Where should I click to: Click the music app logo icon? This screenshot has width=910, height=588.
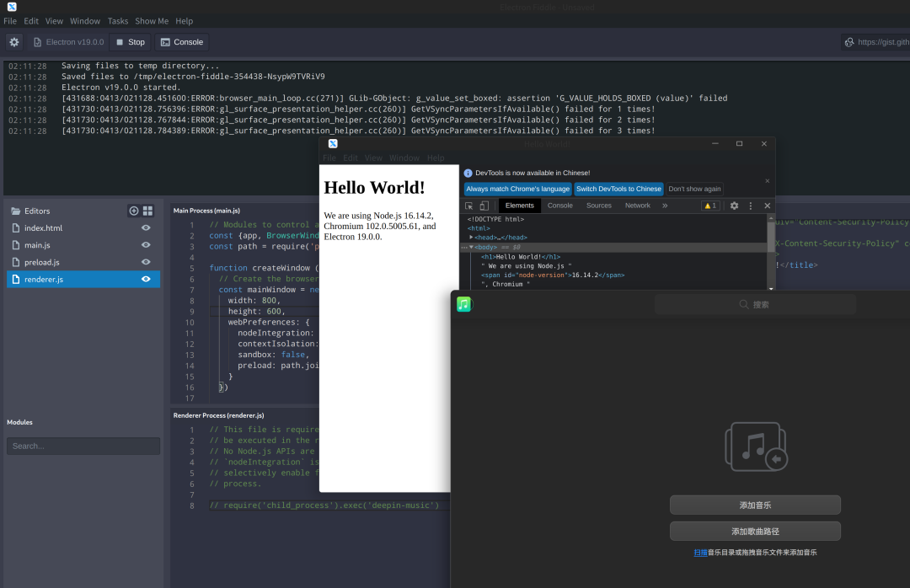463,304
